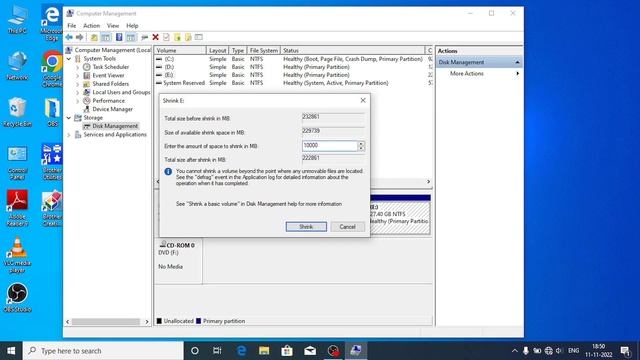Select Task Scheduler in the tree

tap(111, 67)
